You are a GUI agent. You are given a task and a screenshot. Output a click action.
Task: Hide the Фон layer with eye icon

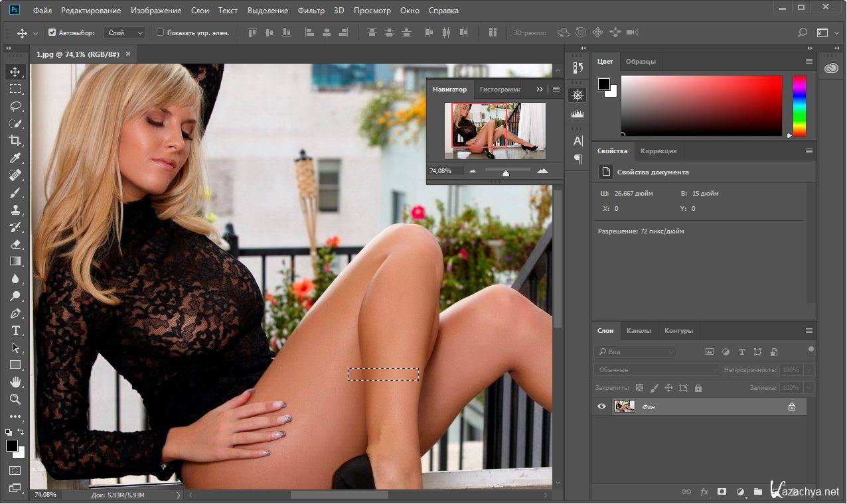(601, 407)
